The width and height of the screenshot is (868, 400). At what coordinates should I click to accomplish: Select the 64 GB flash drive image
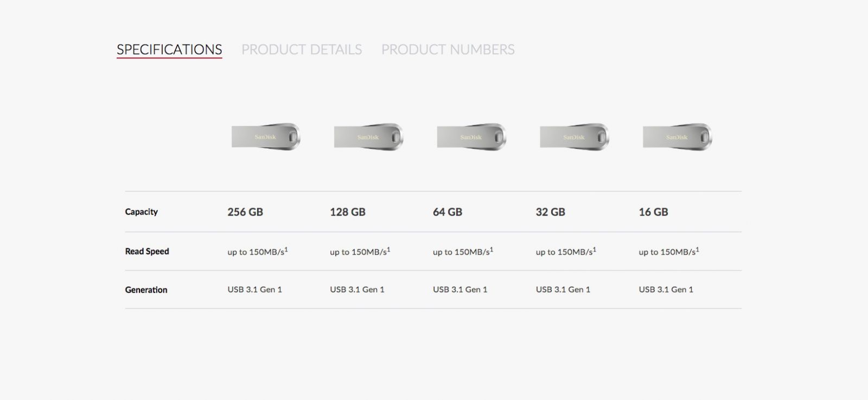(471, 137)
